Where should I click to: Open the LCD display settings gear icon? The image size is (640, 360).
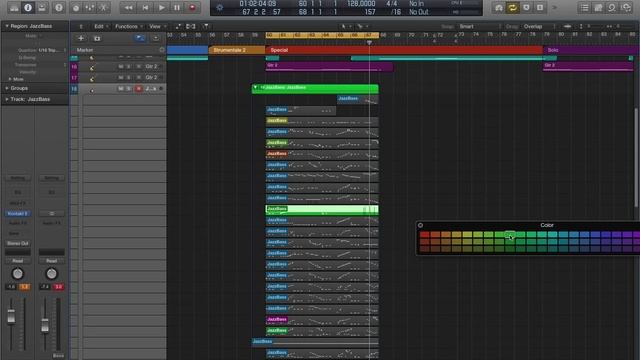pyautogui.click(x=220, y=7)
